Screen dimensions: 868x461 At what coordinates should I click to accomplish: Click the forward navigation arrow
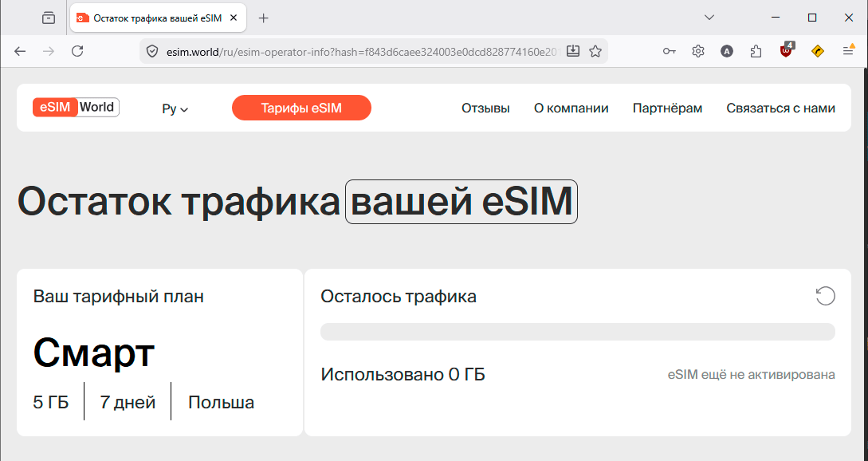[x=49, y=52]
